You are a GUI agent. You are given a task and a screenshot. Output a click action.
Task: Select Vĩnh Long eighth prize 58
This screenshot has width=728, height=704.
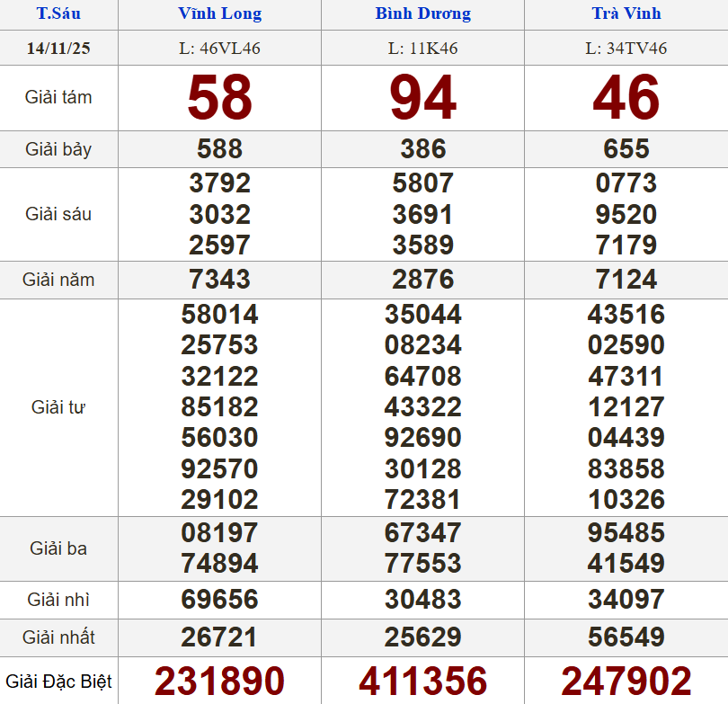pyautogui.click(x=220, y=98)
